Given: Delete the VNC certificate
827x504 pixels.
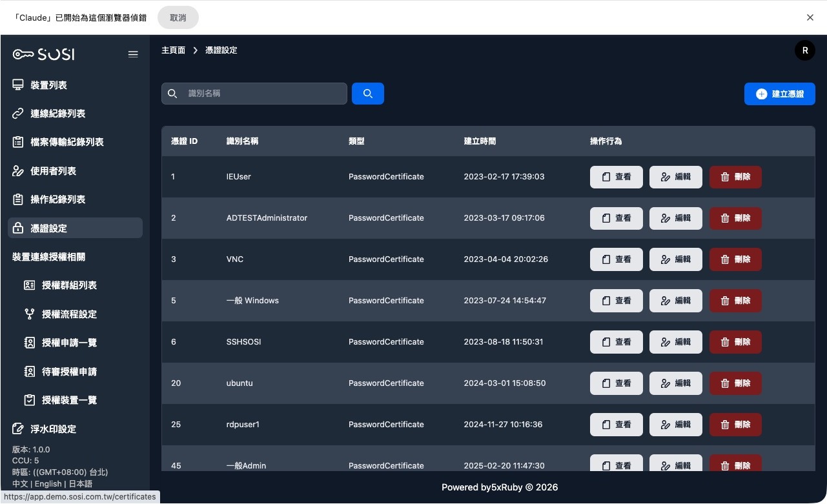Looking at the screenshot, I should coord(735,259).
